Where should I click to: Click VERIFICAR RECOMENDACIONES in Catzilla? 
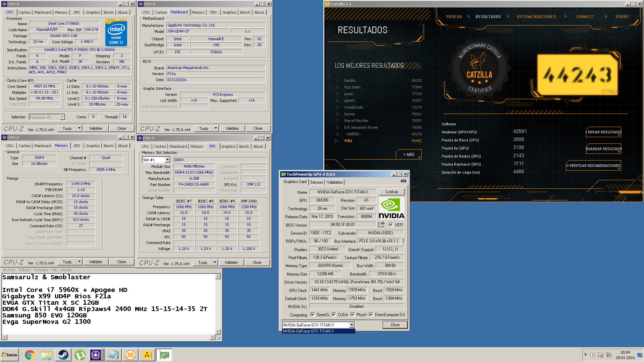pos(594,166)
